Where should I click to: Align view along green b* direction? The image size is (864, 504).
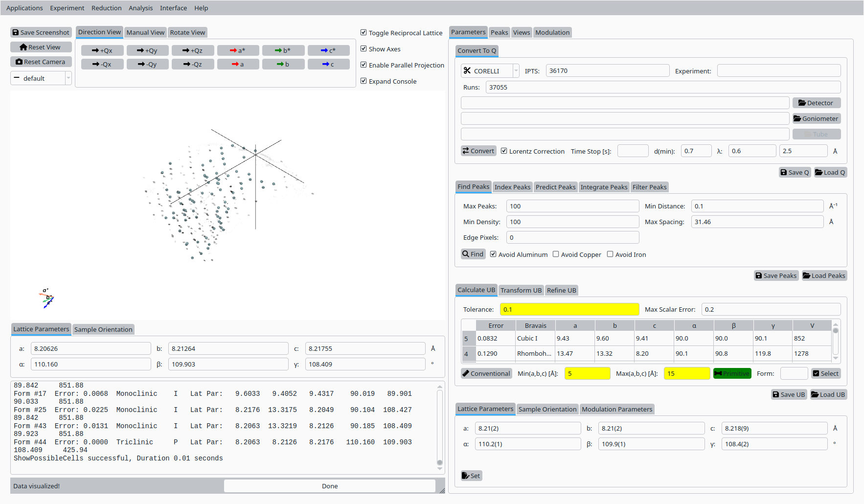[x=283, y=50]
